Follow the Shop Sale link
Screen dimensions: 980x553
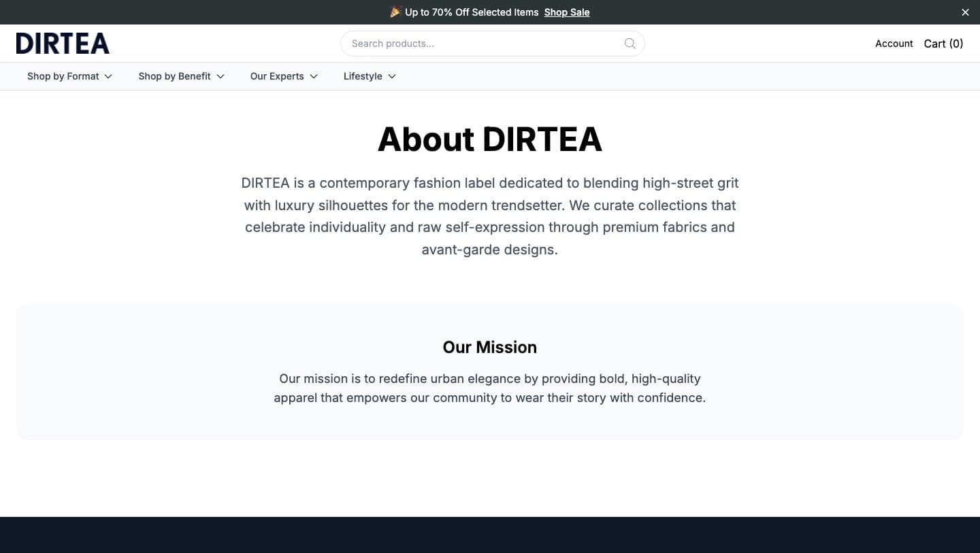tap(567, 12)
